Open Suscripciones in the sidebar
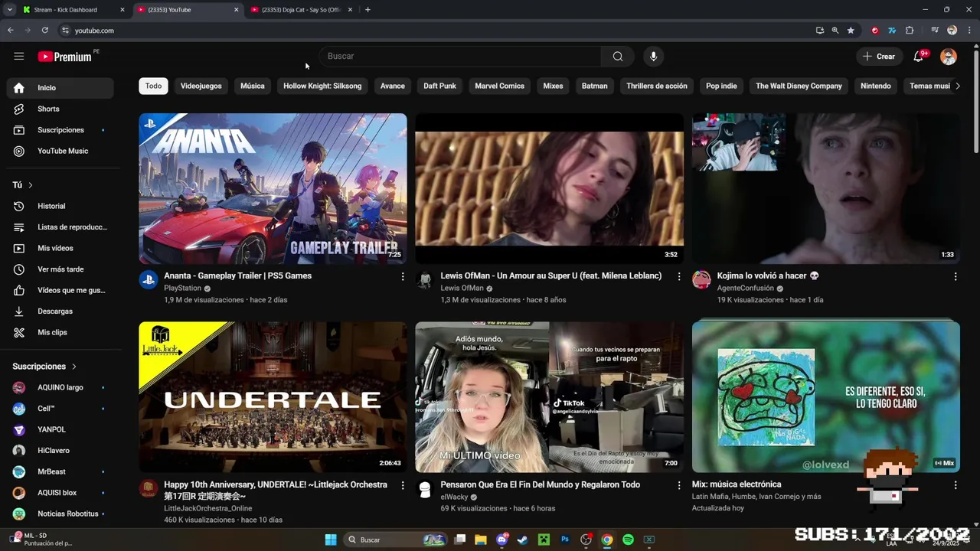This screenshot has height=551, width=980. pyautogui.click(x=60, y=130)
